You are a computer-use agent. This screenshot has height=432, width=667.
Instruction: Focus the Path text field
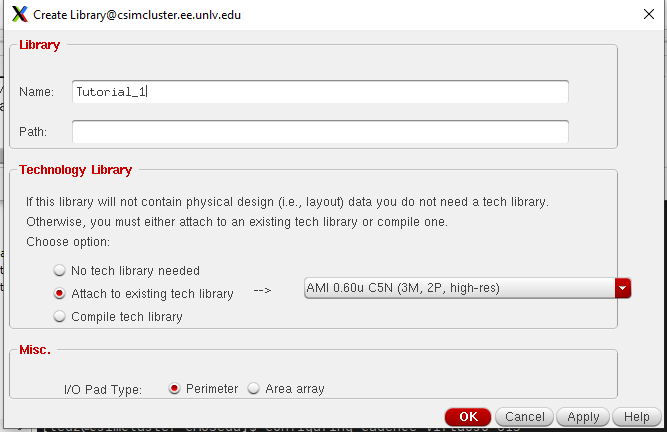[320, 131]
